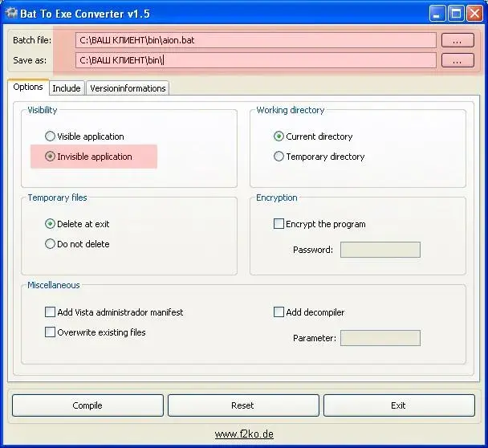Open the Versioninformations tab
Viewport: 488px width, 448px height.
[128, 88]
